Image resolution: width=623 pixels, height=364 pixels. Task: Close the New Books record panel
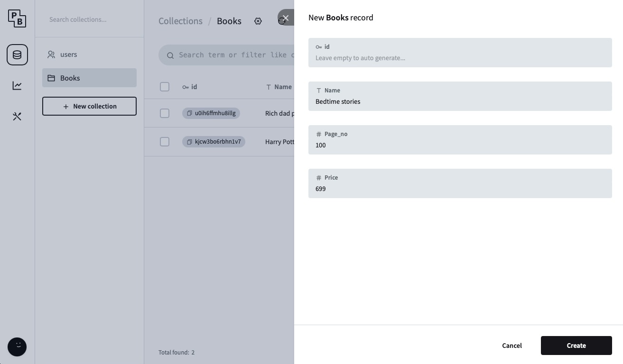click(x=286, y=18)
